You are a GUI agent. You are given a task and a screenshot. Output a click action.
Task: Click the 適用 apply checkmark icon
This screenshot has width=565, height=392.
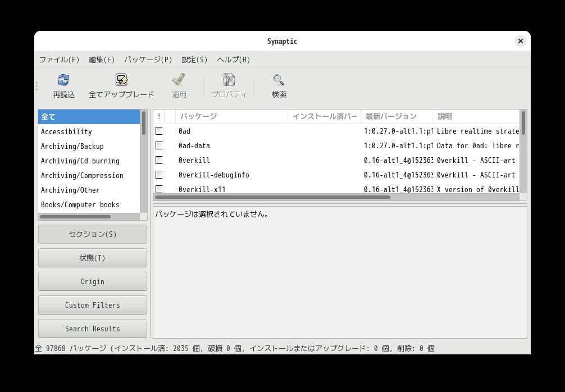pos(179,80)
